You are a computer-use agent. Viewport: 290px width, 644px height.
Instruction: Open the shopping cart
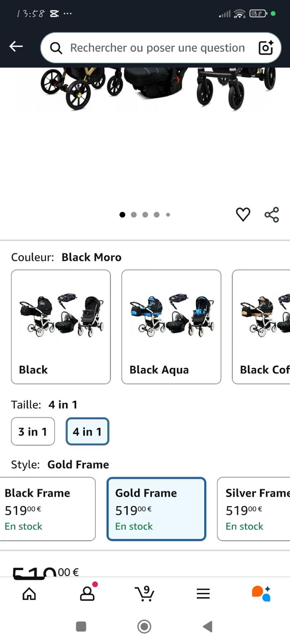(145, 594)
